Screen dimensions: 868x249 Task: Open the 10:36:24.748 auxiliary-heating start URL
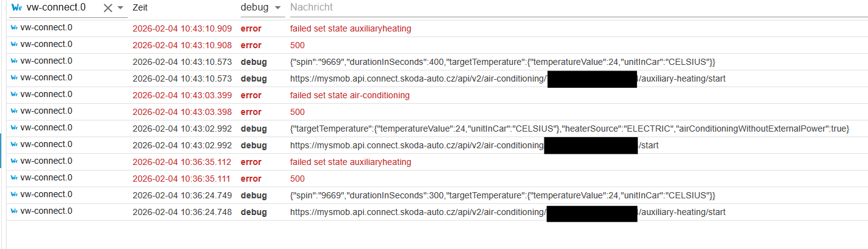click(x=418, y=213)
